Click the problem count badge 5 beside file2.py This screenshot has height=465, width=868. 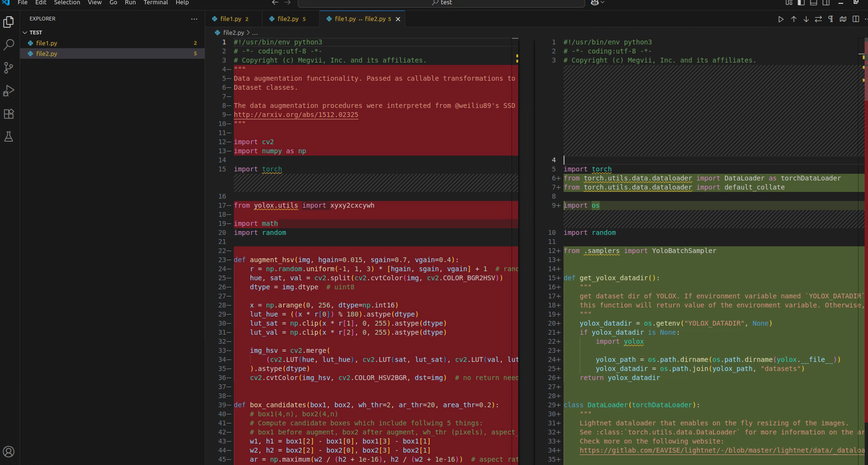[x=195, y=53]
